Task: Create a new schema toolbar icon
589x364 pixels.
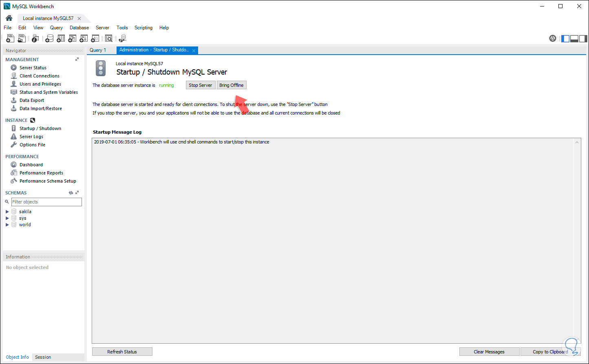Action: [x=49, y=38]
